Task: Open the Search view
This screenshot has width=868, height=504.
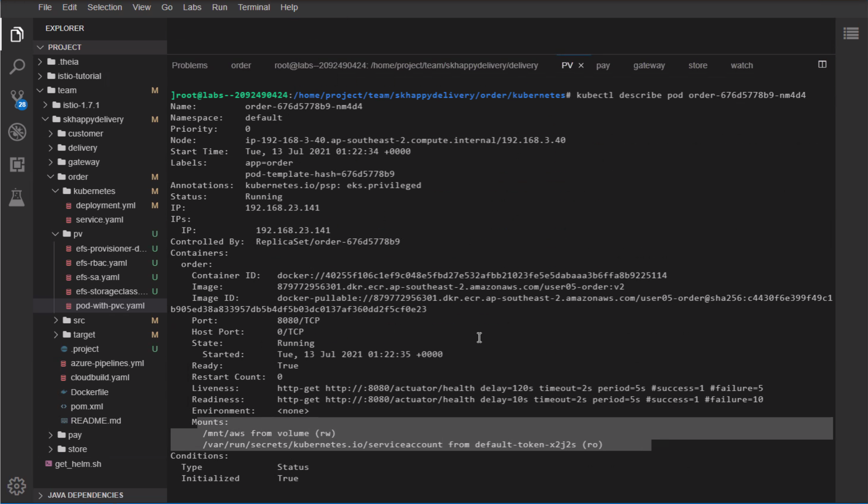Action: [17, 66]
